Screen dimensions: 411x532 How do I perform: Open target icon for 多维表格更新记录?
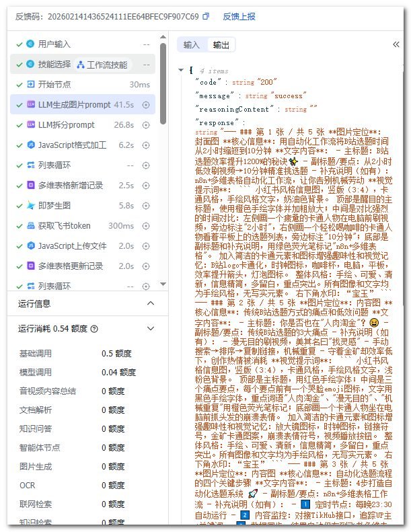(x=146, y=266)
